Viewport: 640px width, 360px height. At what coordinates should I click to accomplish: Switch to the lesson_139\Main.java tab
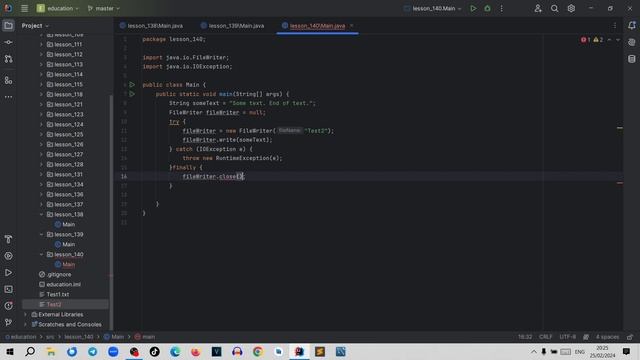232,26
